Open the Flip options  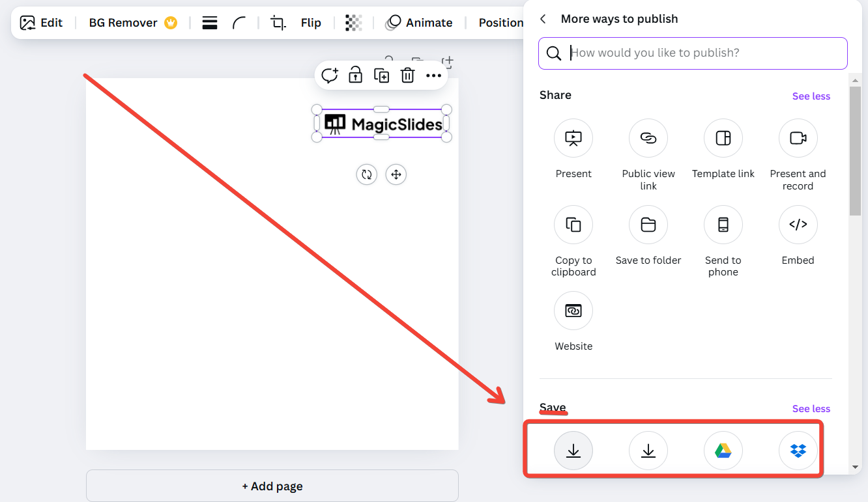coord(311,23)
